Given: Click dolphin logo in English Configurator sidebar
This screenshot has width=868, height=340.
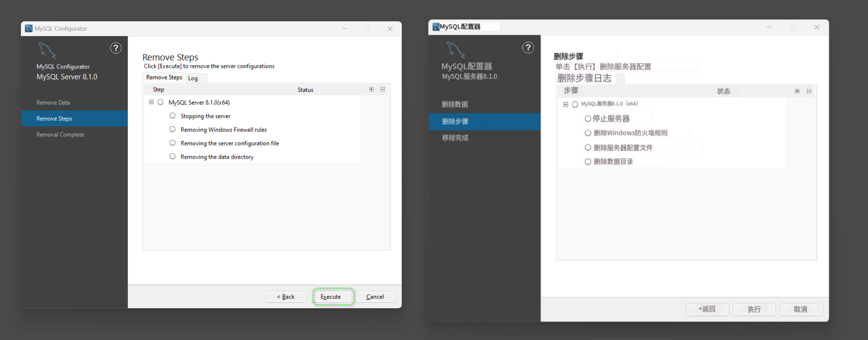Looking at the screenshot, I should pyautogui.click(x=47, y=50).
